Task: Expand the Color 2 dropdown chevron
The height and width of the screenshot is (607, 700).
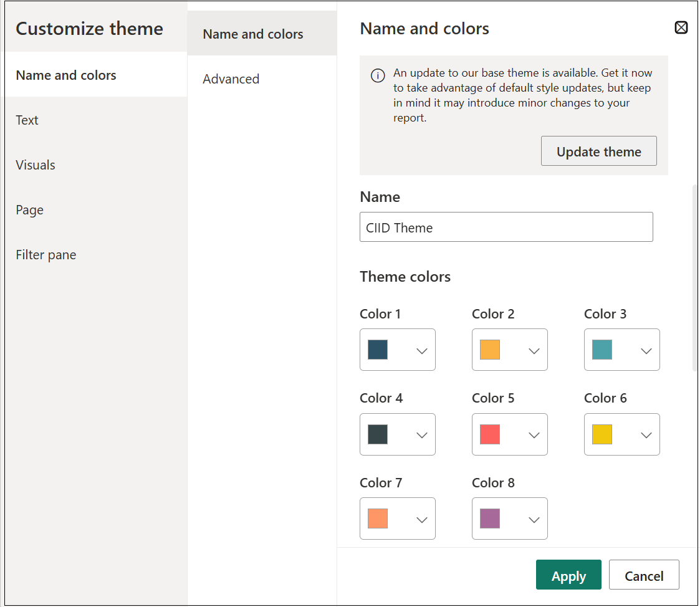Action: [534, 350]
